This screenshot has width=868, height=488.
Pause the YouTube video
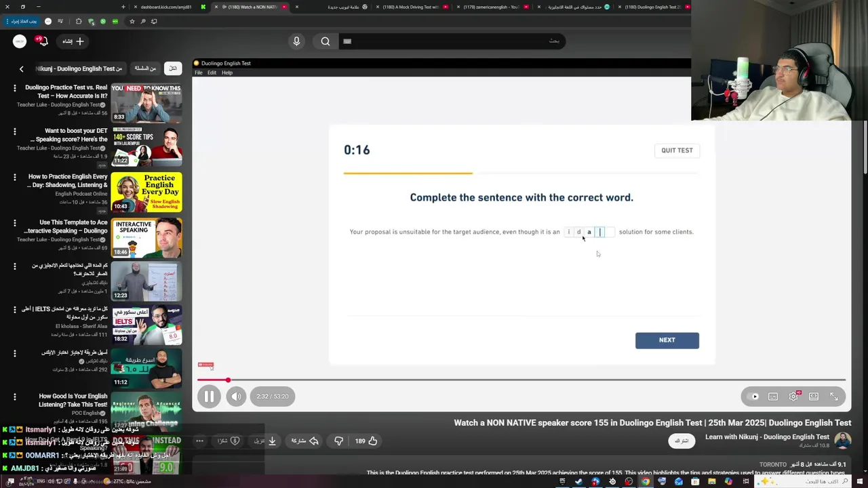coord(209,396)
